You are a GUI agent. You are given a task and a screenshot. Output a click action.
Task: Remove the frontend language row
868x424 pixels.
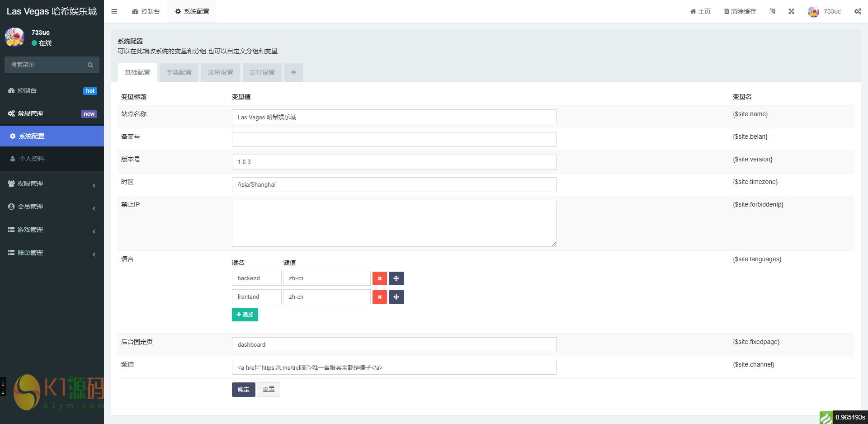click(379, 297)
